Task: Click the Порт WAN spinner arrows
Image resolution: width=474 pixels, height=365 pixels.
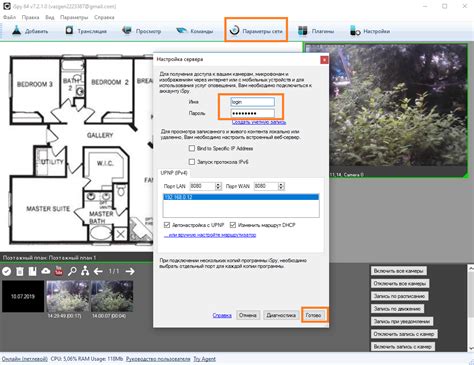Action: [x=281, y=186]
